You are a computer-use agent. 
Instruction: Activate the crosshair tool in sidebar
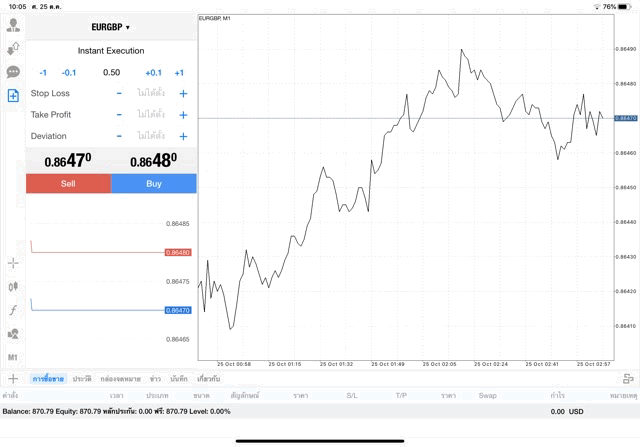13,263
